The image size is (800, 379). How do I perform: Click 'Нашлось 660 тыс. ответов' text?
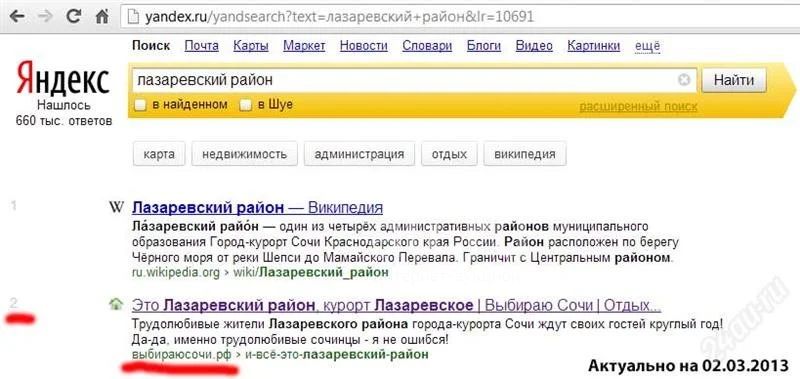pos(64,113)
